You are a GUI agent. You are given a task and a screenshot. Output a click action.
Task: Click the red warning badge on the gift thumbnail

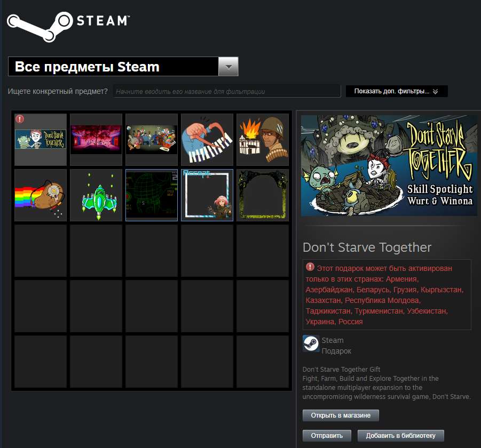(19, 119)
